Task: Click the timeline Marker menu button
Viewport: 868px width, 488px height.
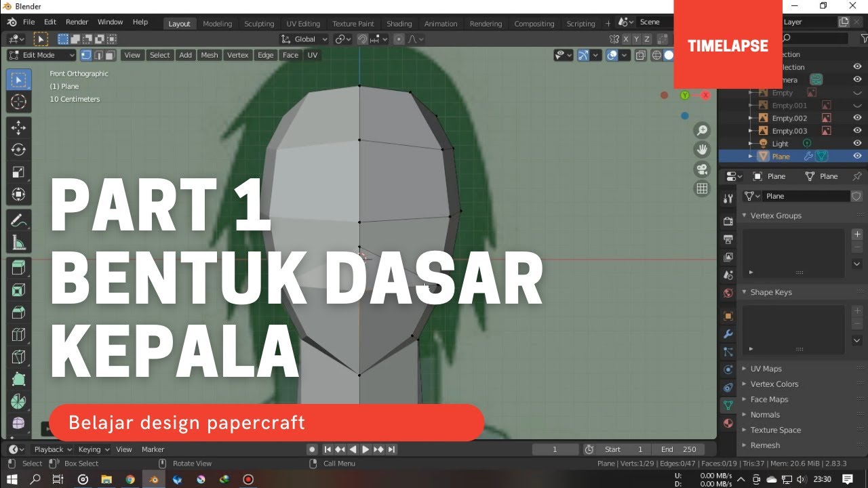Action: pyautogui.click(x=153, y=449)
